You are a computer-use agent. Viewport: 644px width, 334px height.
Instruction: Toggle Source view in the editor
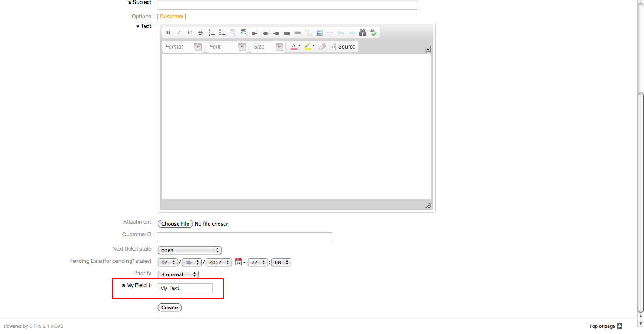click(343, 46)
